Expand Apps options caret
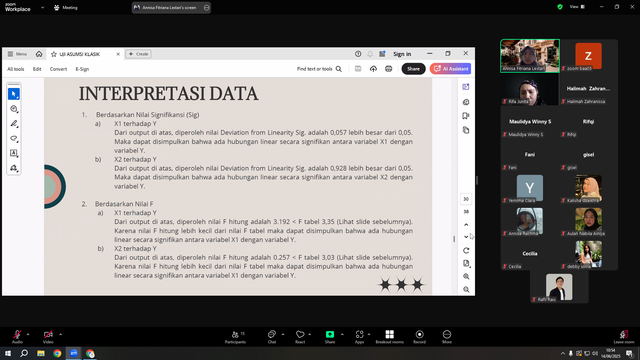This screenshot has width=640, height=360. [369, 334]
